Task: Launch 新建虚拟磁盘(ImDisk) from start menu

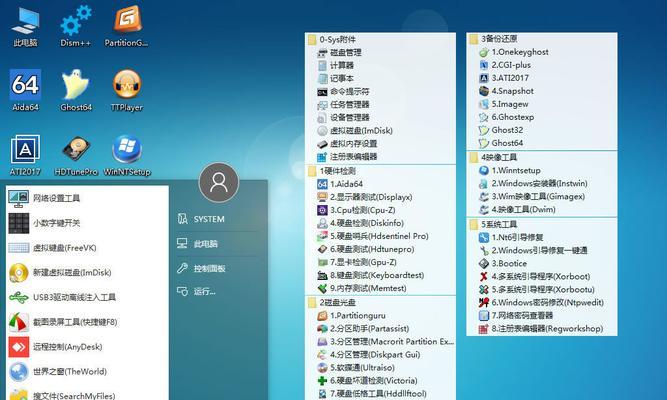Action: (87, 272)
